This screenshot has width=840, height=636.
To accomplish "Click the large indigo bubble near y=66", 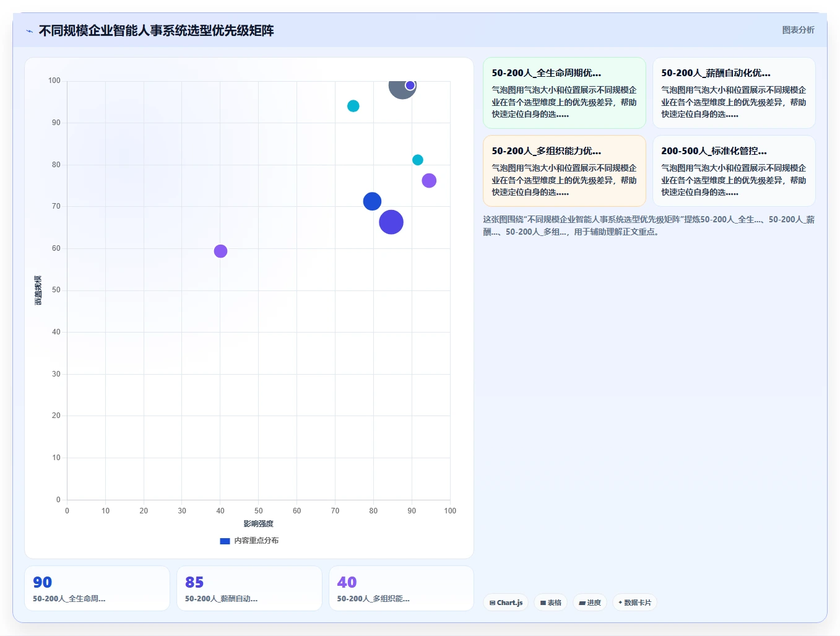I will (x=391, y=222).
